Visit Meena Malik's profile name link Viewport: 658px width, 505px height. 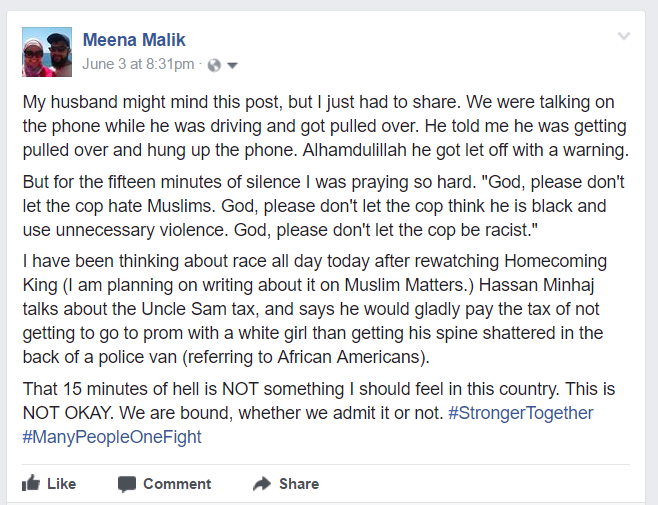tap(133, 40)
